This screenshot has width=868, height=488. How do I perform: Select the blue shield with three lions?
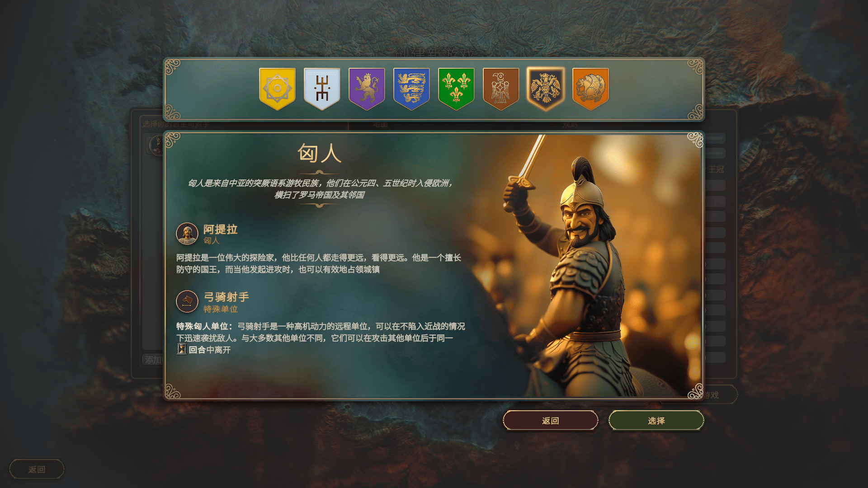point(411,89)
